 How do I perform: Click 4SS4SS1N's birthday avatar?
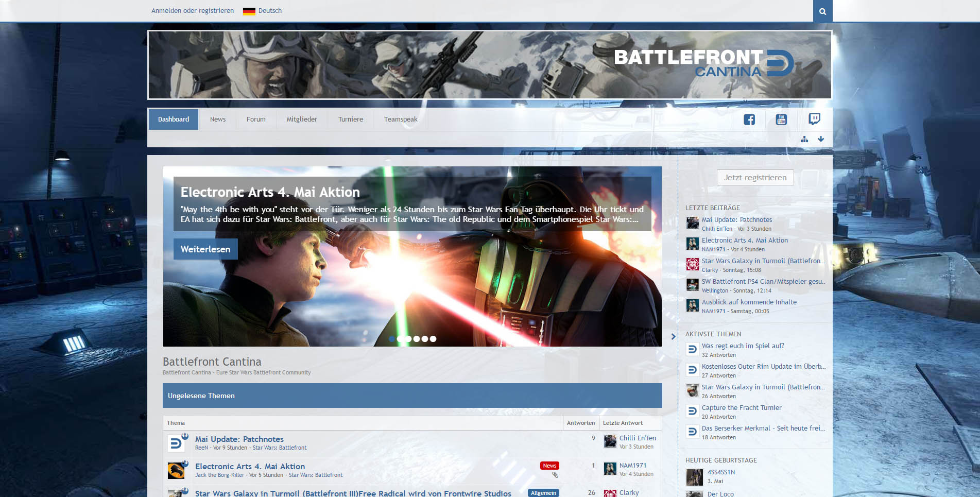pos(695,477)
